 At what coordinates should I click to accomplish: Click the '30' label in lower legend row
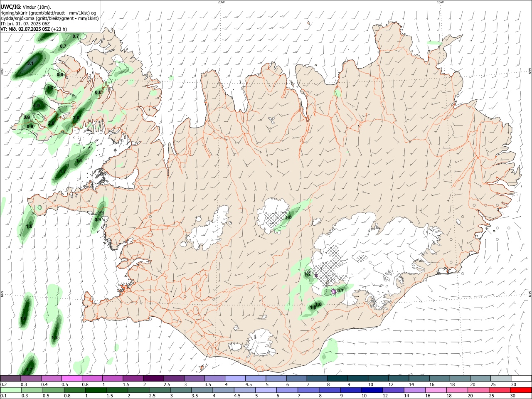click(514, 396)
